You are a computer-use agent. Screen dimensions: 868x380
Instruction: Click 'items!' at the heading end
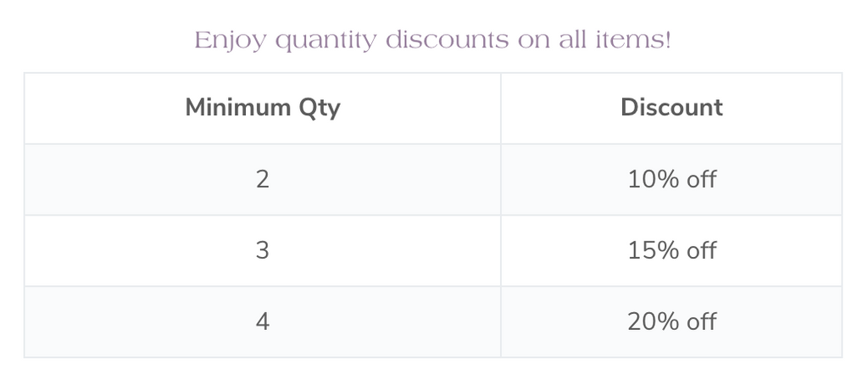click(634, 40)
